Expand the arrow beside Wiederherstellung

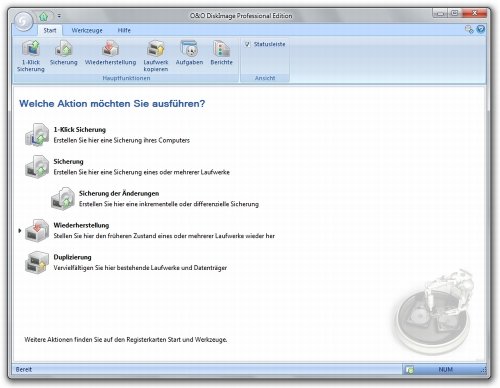point(20,230)
